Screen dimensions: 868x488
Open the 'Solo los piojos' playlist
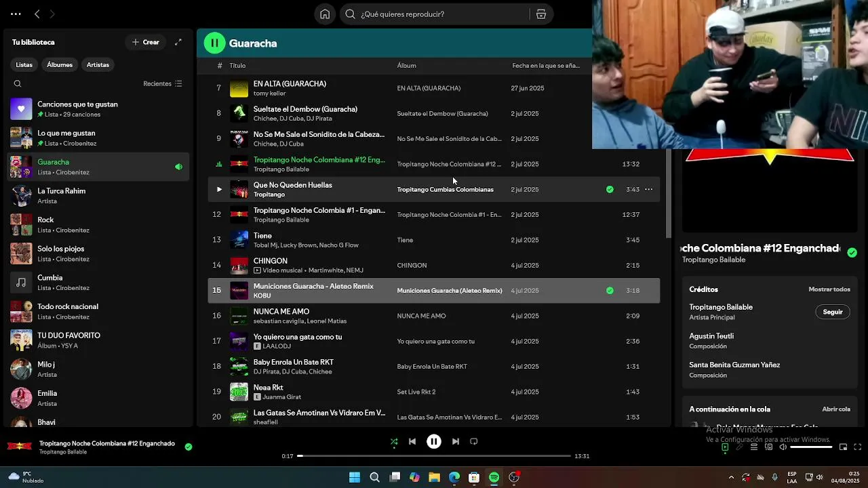click(x=98, y=253)
